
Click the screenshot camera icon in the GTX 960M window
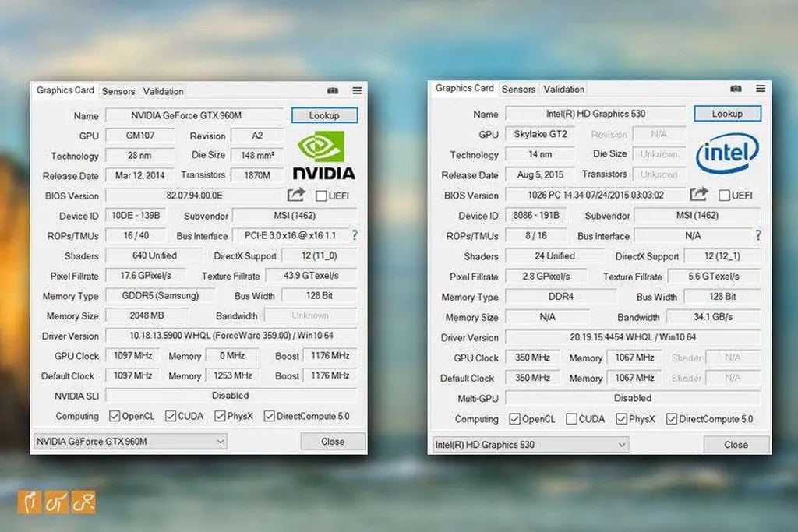333,91
